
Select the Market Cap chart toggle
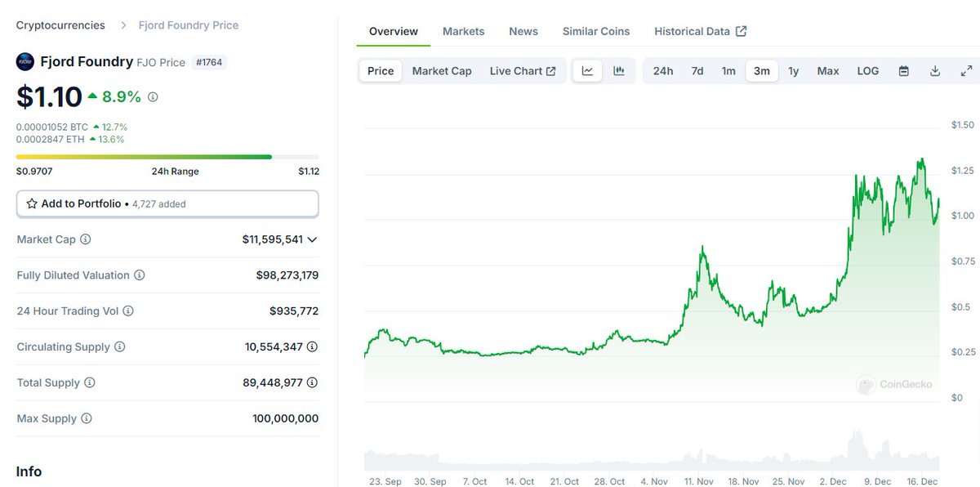coord(442,71)
